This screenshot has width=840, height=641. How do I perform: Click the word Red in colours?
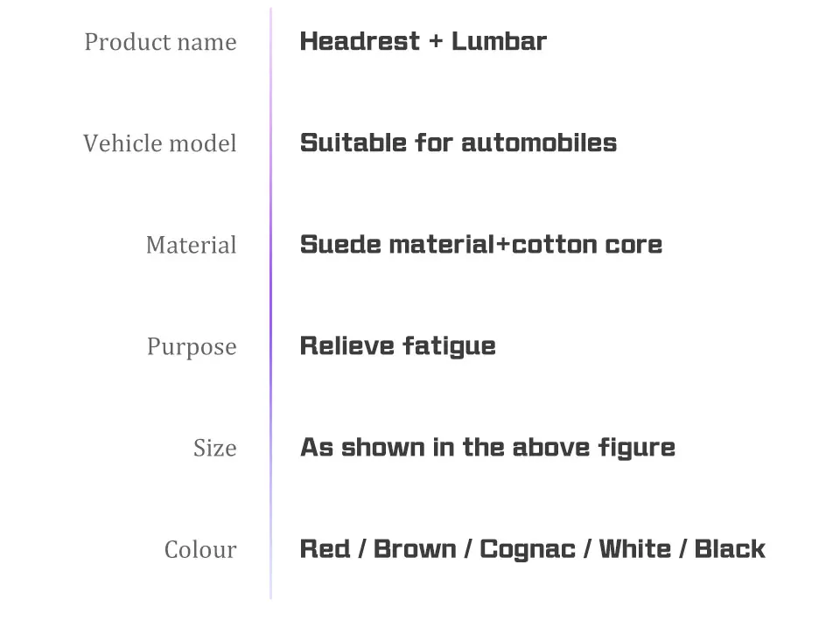pos(325,549)
